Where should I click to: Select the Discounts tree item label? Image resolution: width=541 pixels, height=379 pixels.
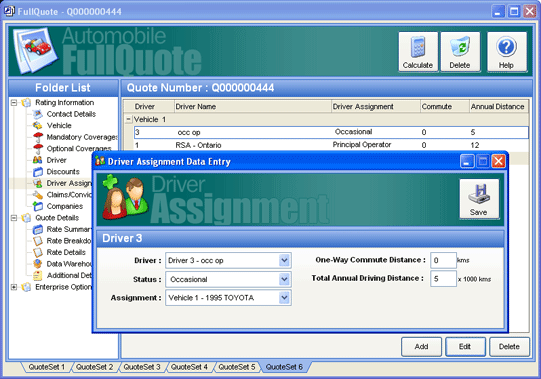point(63,172)
